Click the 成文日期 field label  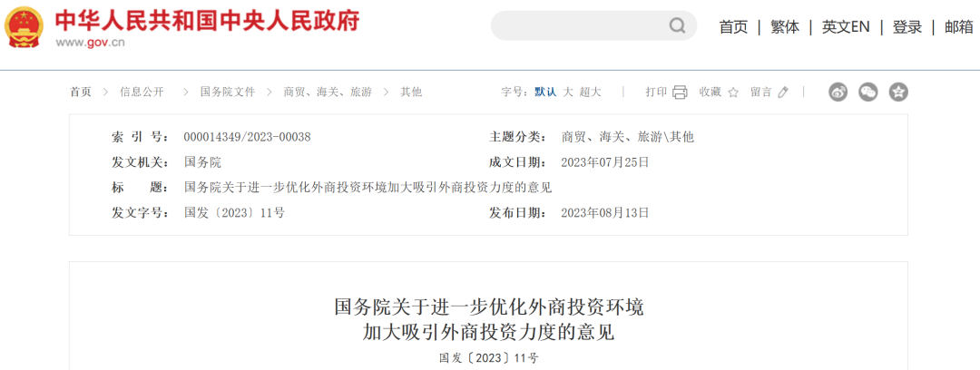click(x=517, y=162)
